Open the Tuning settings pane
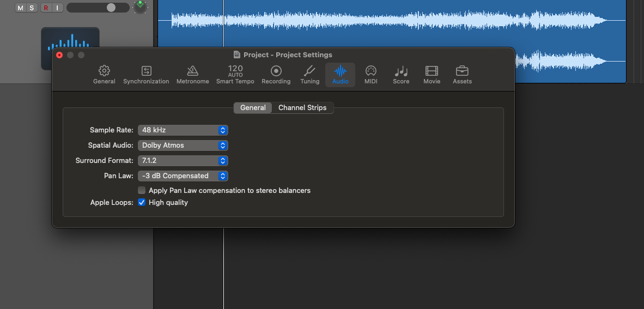644x309 pixels. tap(309, 75)
